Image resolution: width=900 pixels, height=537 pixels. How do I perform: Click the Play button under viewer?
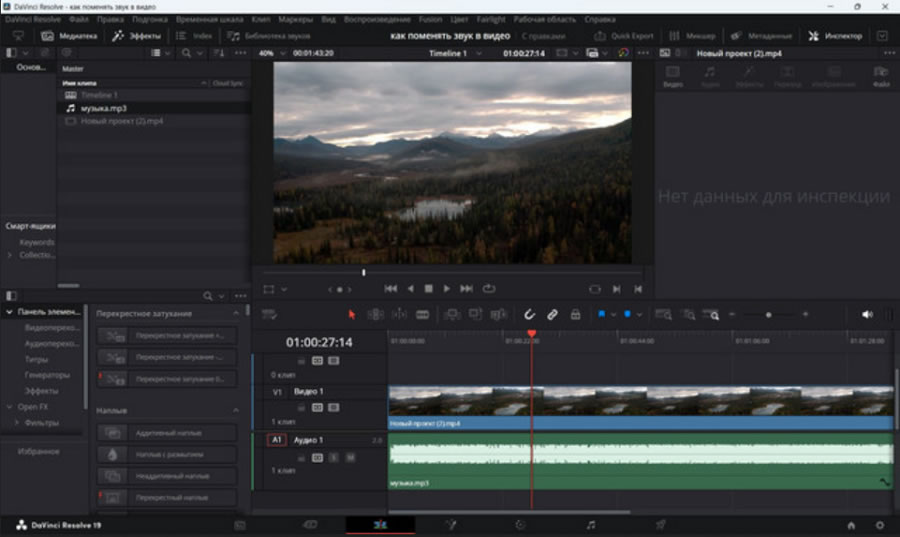447,289
